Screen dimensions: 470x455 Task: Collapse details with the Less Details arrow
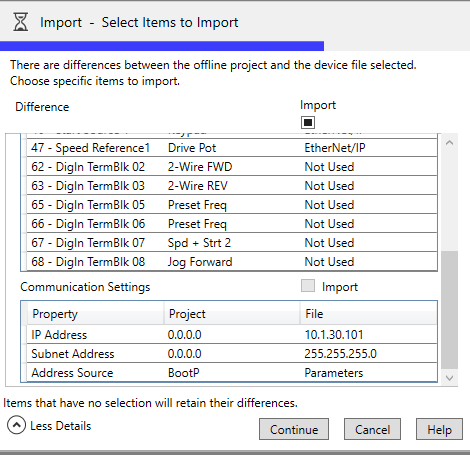(x=16, y=425)
